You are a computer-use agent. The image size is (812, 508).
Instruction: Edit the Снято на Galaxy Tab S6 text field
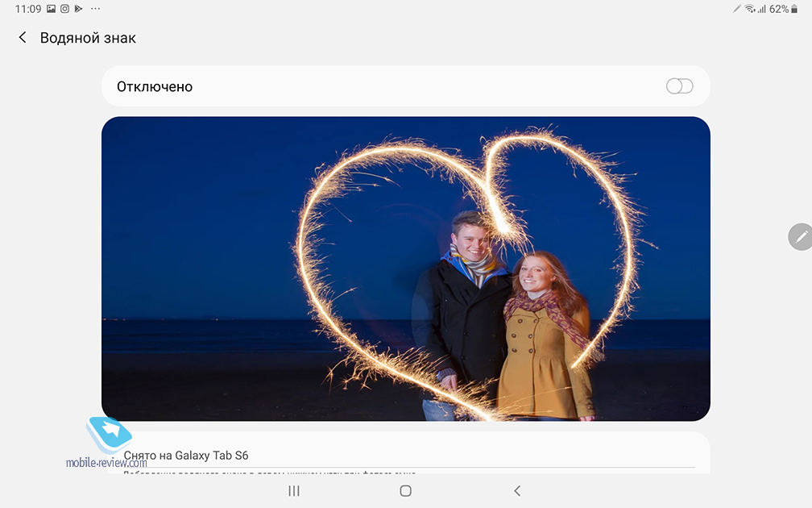(x=409, y=456)
